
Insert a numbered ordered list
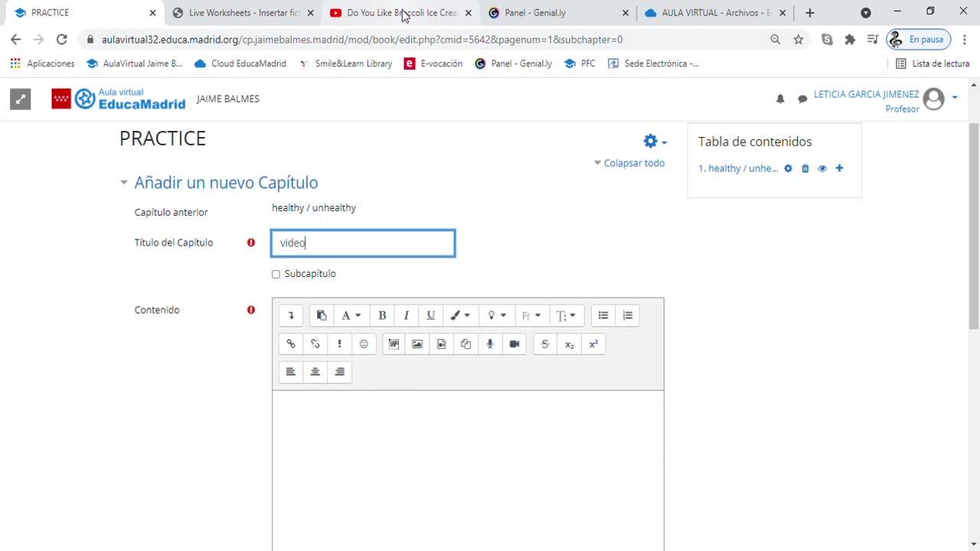click(628, 315)
